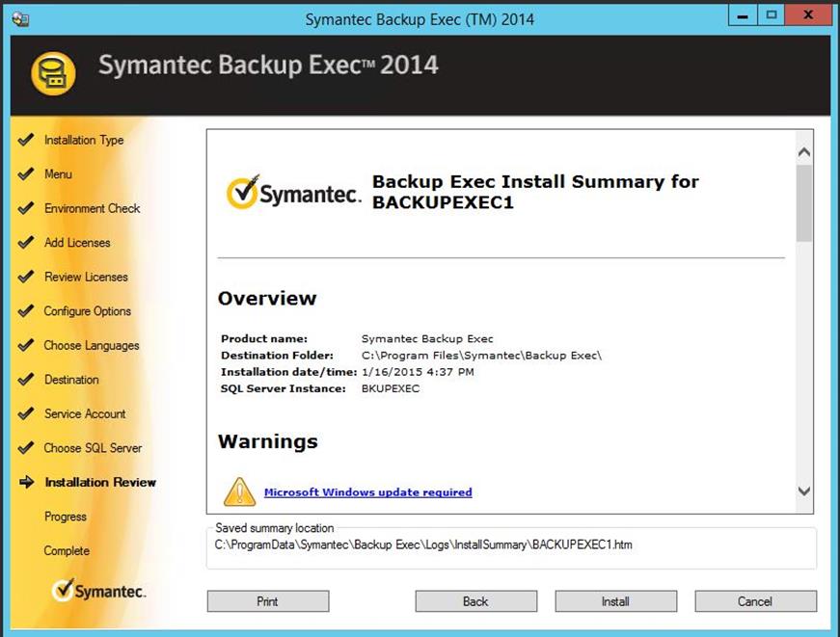Viewport: 840px width, 637px height.
Task: Select Destination step in sidebar
Action: 71,380
